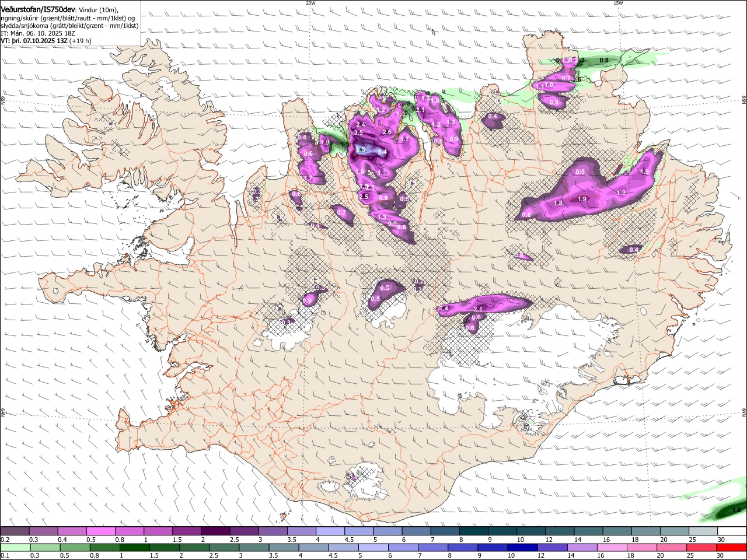Pick the lower scale pink swatch at 20
This screenshot has height=560, width=747.
pos(672,548)
